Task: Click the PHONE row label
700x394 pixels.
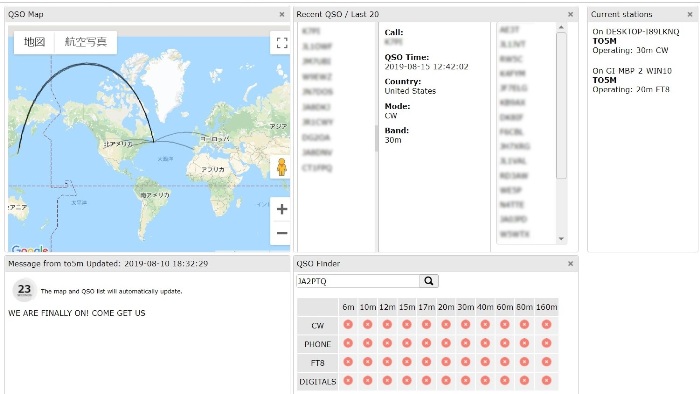Action: point(317,344)
